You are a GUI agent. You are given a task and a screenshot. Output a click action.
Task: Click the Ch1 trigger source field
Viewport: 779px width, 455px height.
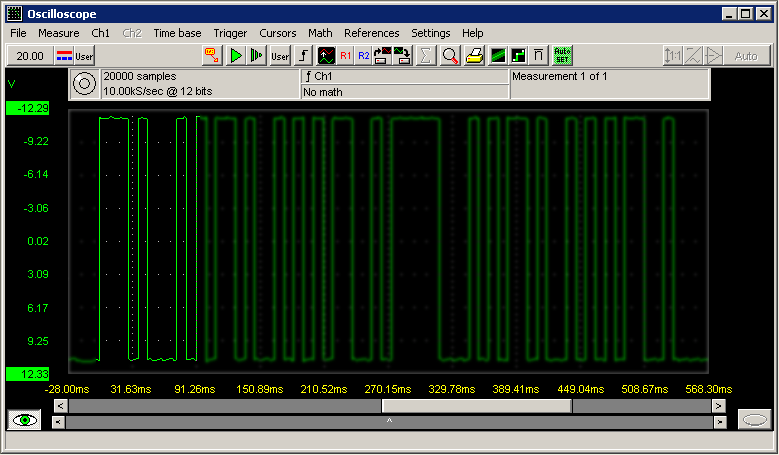point(405,76)
